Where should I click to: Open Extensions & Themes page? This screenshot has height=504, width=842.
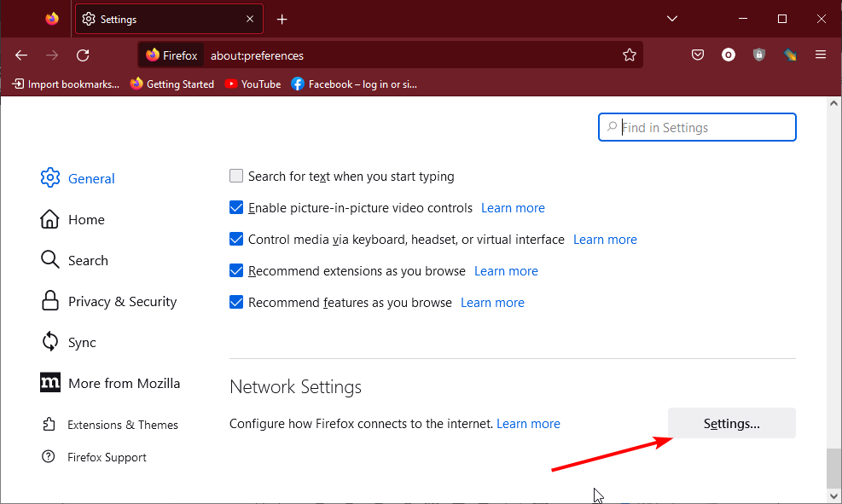[123, 425]
